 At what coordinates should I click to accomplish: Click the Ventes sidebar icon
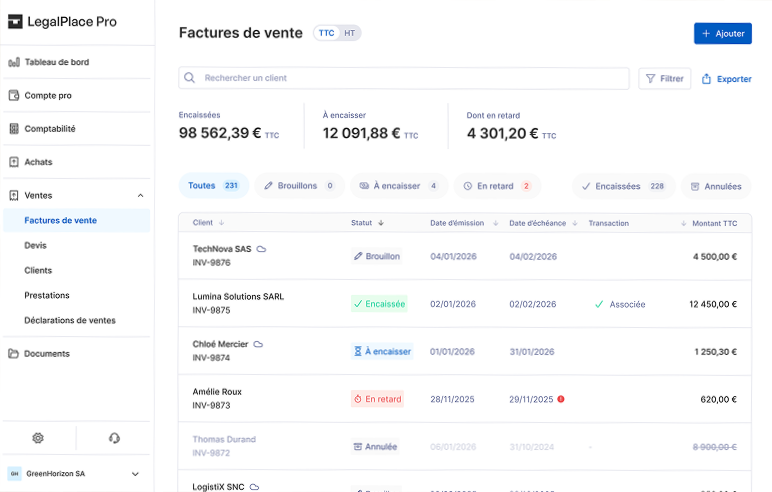pyautogui.click(x=14, y=196)
